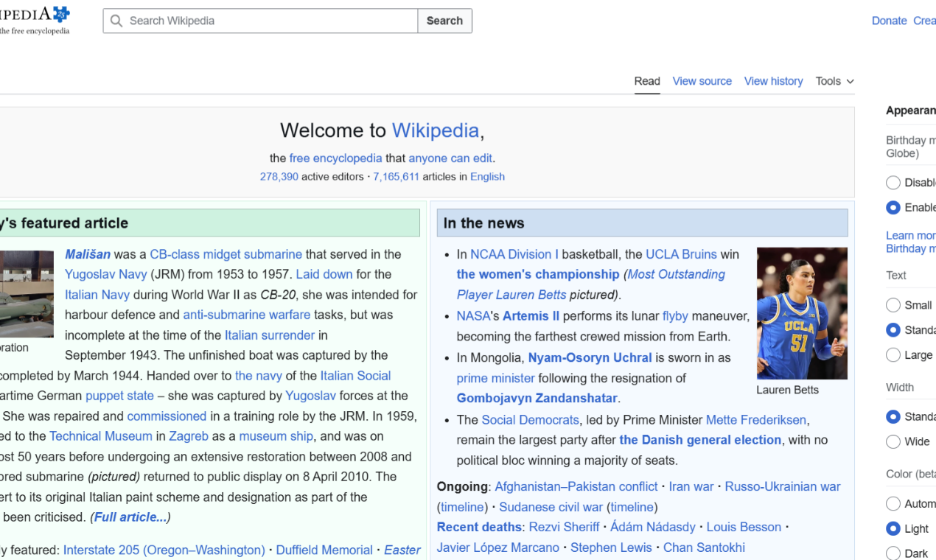
Task: Focus the Search Wikipedia input field
Action: pos(260,21)
